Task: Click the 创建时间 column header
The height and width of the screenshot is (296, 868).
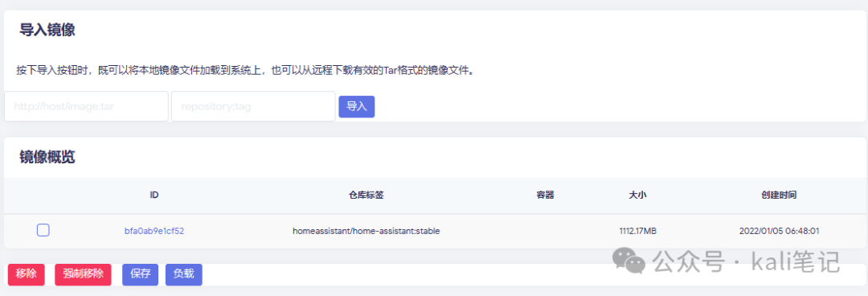Action: pyautogui.click(x=779, y=195)
